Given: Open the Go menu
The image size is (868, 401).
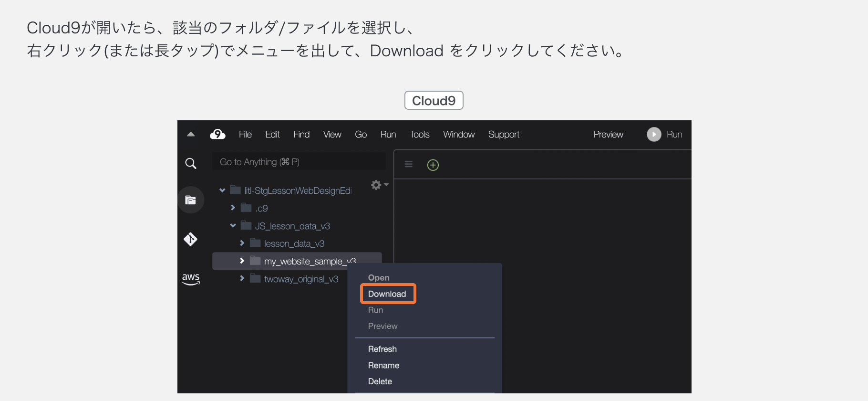Looking at the screenshot, I should pos(361,135).
